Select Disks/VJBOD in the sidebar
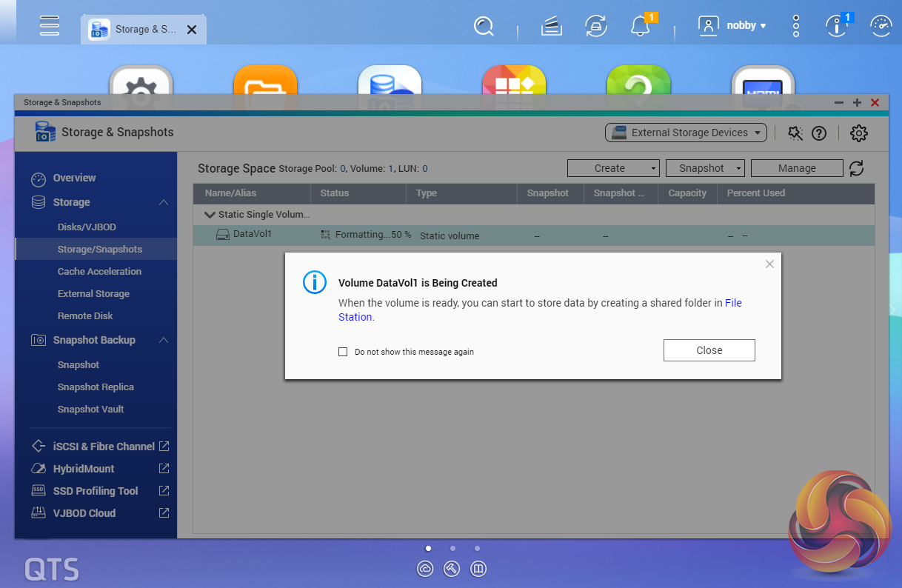902x588 pixels. tap(87, 227)
